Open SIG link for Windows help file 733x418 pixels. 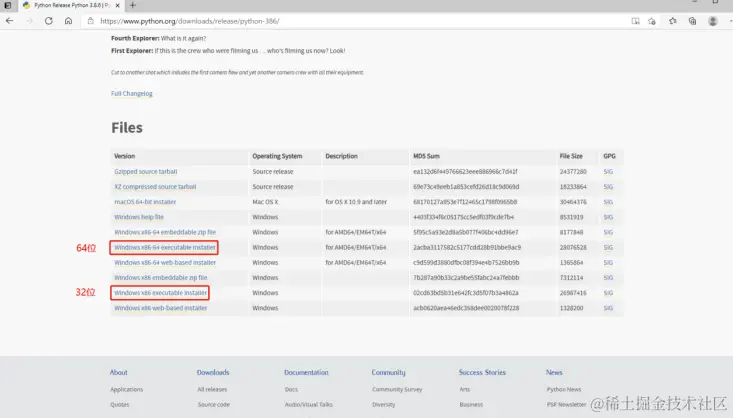tap(608, 217)
